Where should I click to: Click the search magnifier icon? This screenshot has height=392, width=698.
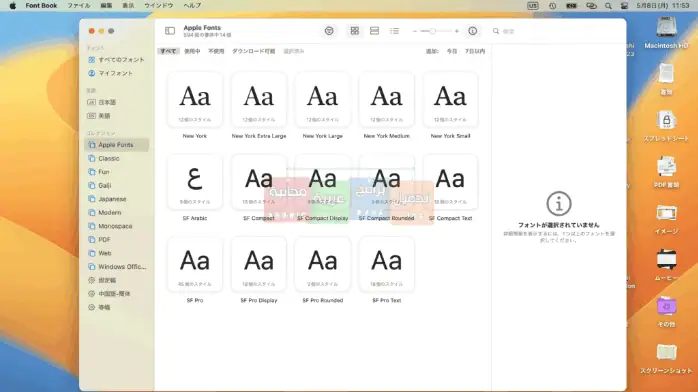(495, 31)
